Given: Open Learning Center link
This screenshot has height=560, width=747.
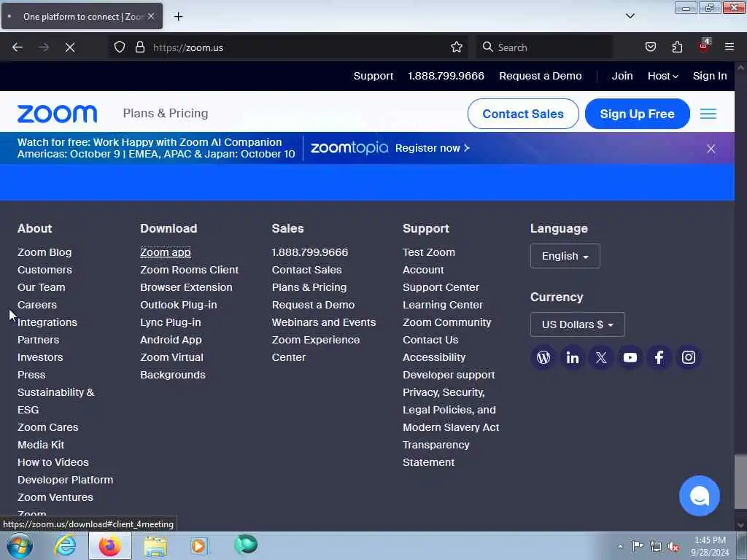Looking at the screenshot, I should [x=443, y=305].
